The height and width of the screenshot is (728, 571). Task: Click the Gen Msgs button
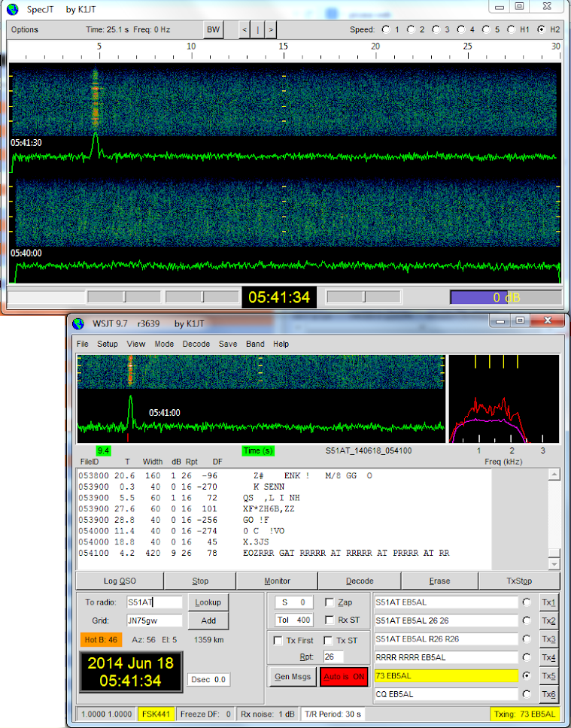(293, 676)
